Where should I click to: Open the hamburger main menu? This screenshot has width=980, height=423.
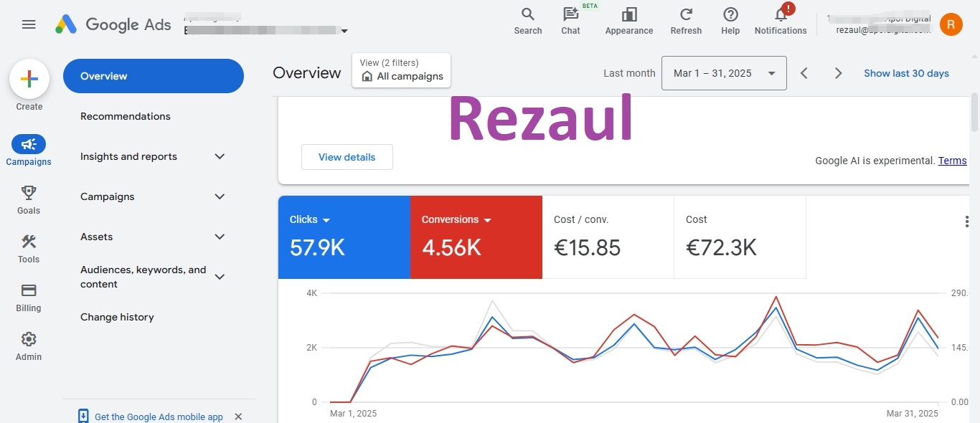(29, 24)
